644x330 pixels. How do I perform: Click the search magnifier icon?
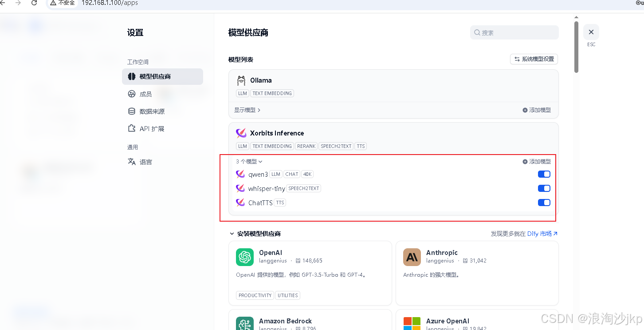tap(477, 32)
